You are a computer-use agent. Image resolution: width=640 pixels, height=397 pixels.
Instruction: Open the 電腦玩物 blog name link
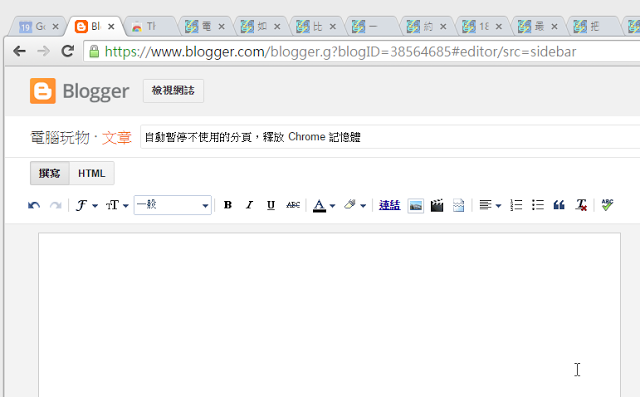(60, 138)
